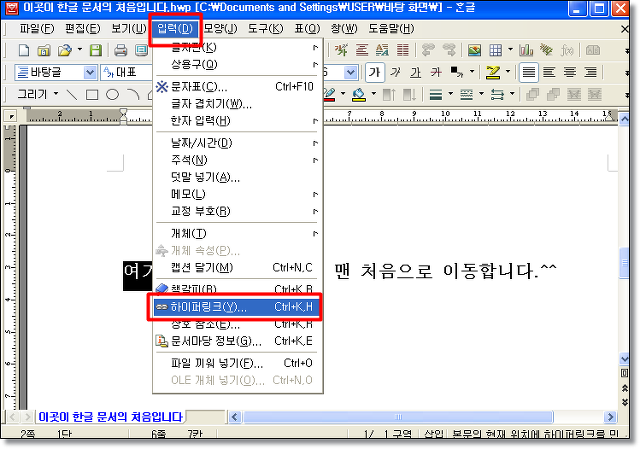The height and width of the screenshot is (449, 640).
Task: Select the Rectangle drawing tool
Action: tap(92, 95)
